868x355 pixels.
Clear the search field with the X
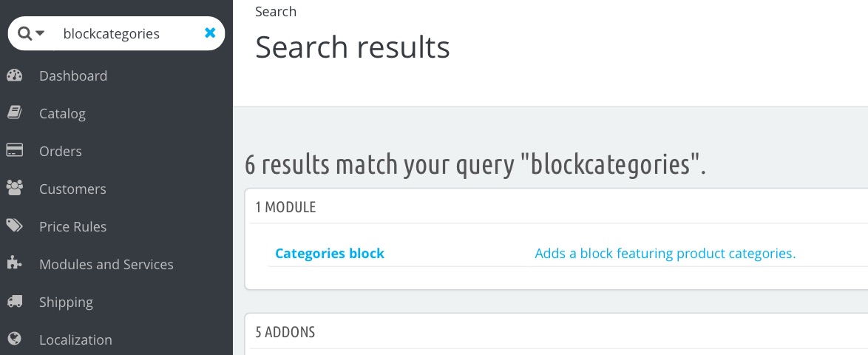(210, 33)
